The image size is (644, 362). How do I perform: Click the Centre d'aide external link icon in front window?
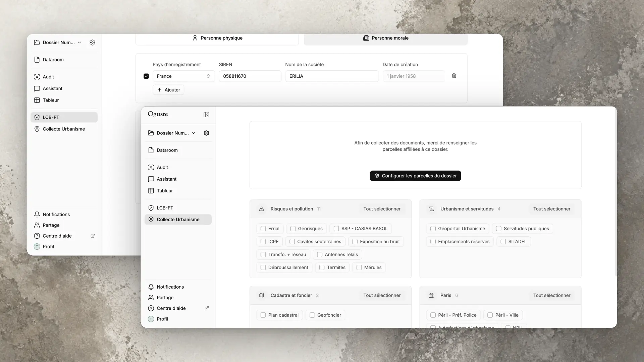pos(207,308)
